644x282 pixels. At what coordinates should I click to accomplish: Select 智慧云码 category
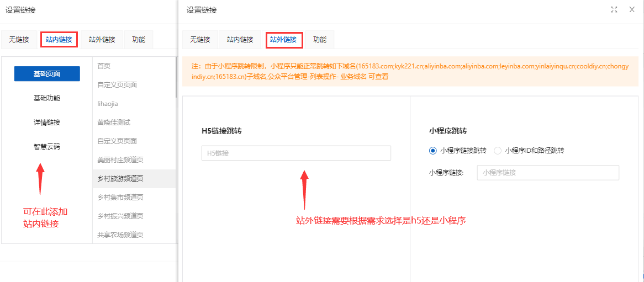[47, 147]
